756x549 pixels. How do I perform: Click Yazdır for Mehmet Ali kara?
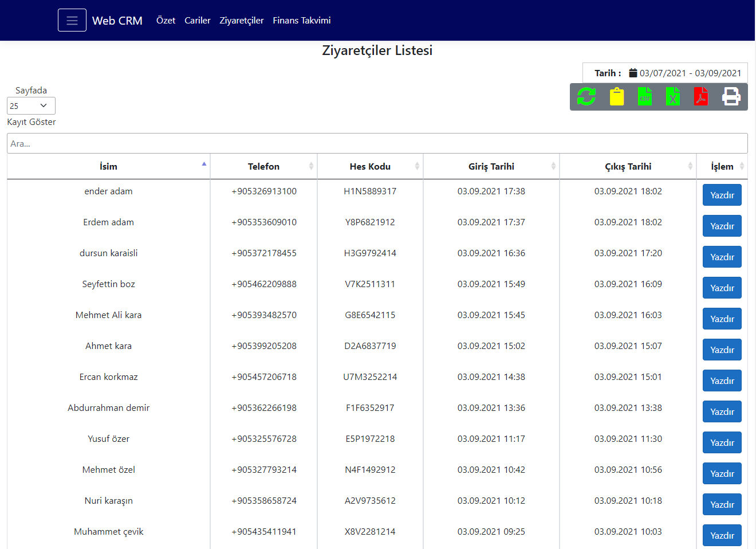[x=722, y=319]
